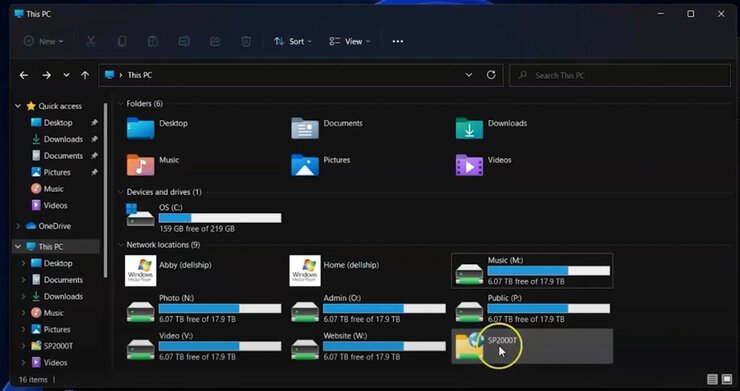The width and height of the screenshot is (740, 391).
Task: Open the New dropdown menu
Action: click(43, 42)
